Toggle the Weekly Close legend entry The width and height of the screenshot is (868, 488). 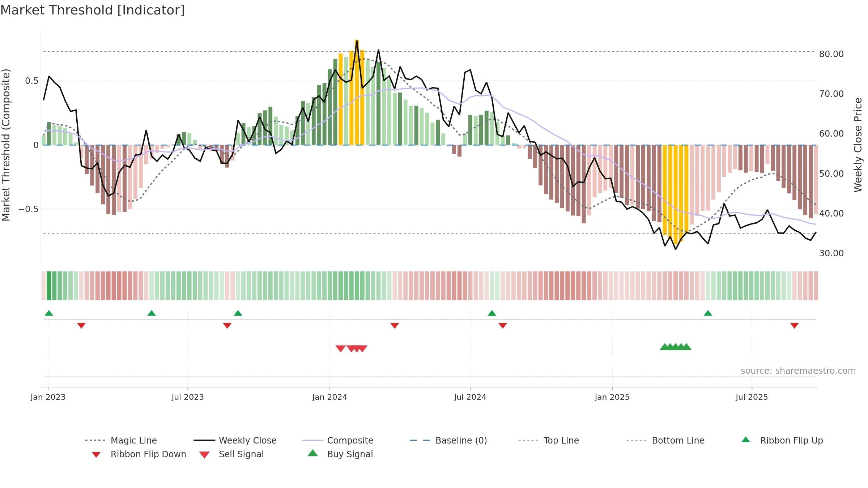pos(235,440)
